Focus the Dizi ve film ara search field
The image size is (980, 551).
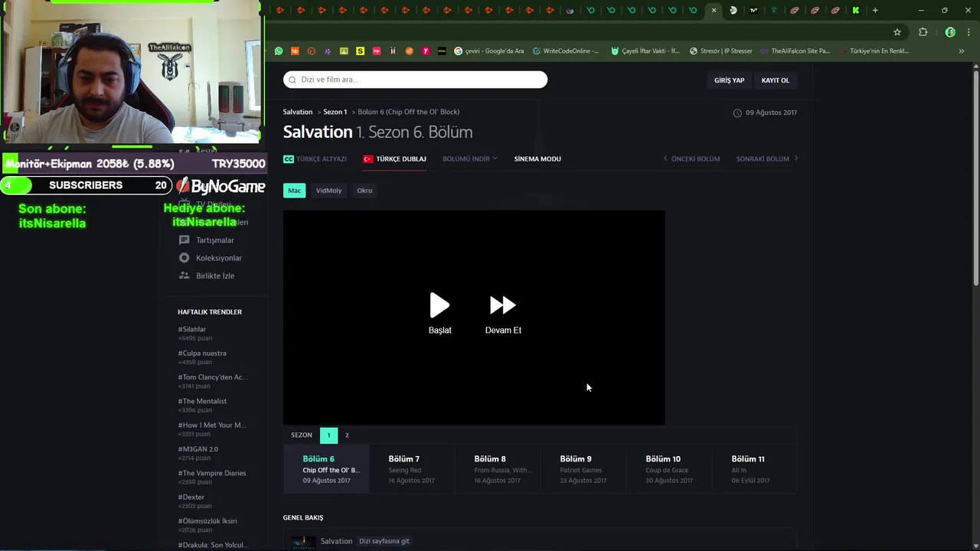point(415,80)
